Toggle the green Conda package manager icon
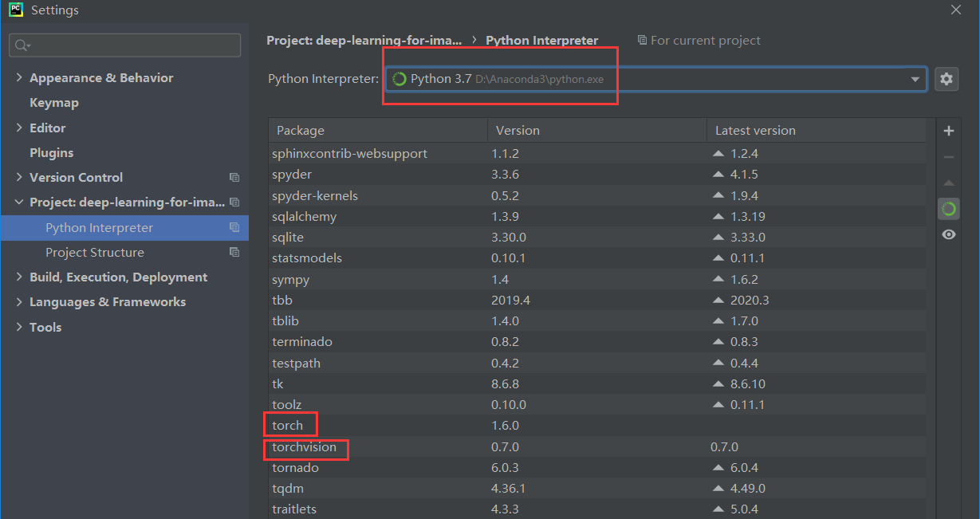 (948, 209)
